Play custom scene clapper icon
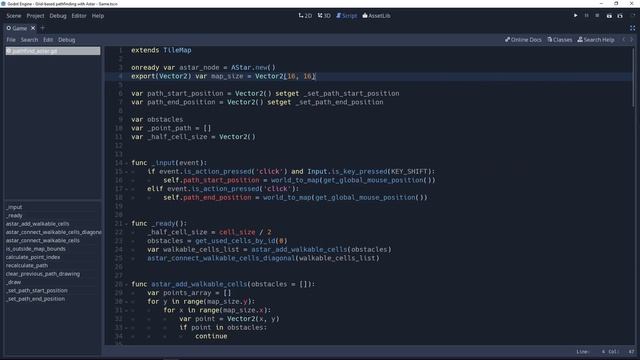 coord(620,16)
